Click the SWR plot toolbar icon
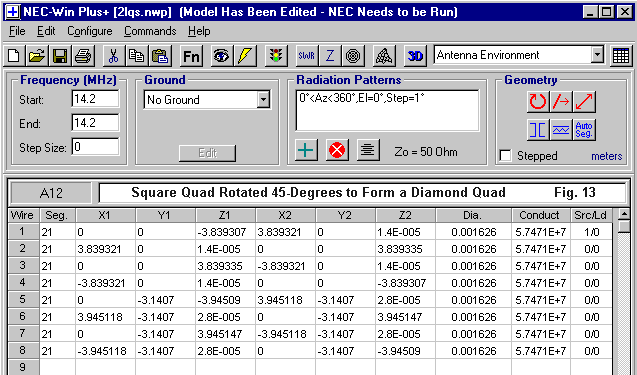The width and height of the screenshot is (637, 375). tap(306, 56)
